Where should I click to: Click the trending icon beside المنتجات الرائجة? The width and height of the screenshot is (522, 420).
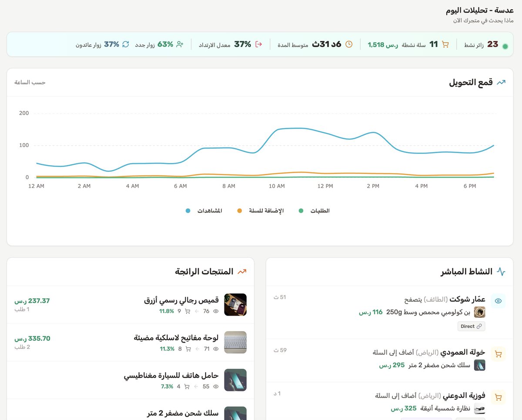[242, 272]
